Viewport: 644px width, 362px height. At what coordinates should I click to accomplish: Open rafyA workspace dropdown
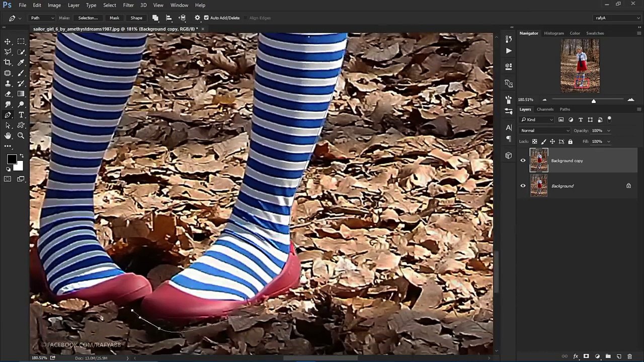click(617, 18)
